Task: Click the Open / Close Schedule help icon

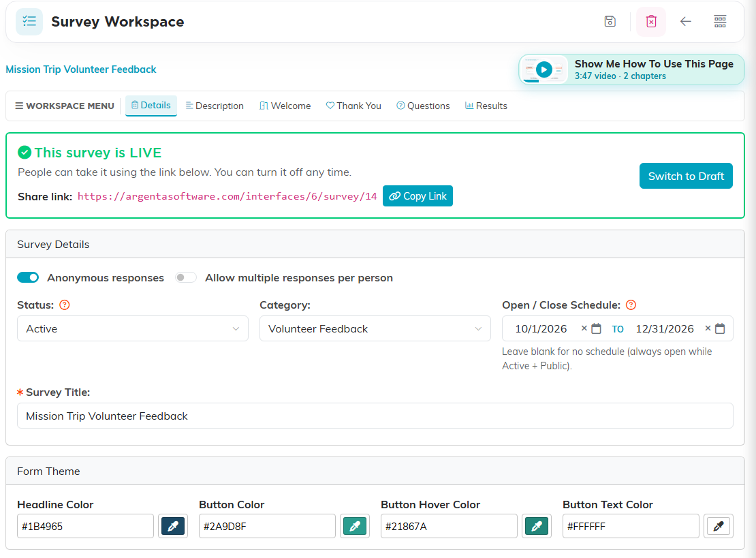Action: click(x=631, y=305)
